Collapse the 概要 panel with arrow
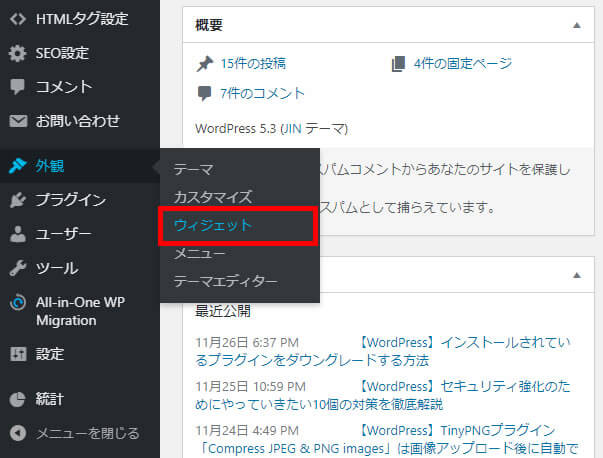 click(576, 25)
